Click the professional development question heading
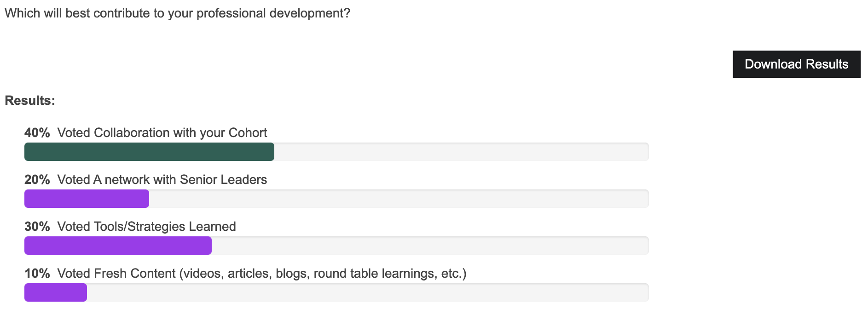The width and height of the screenshot is (868, 309). coord(177,13)
